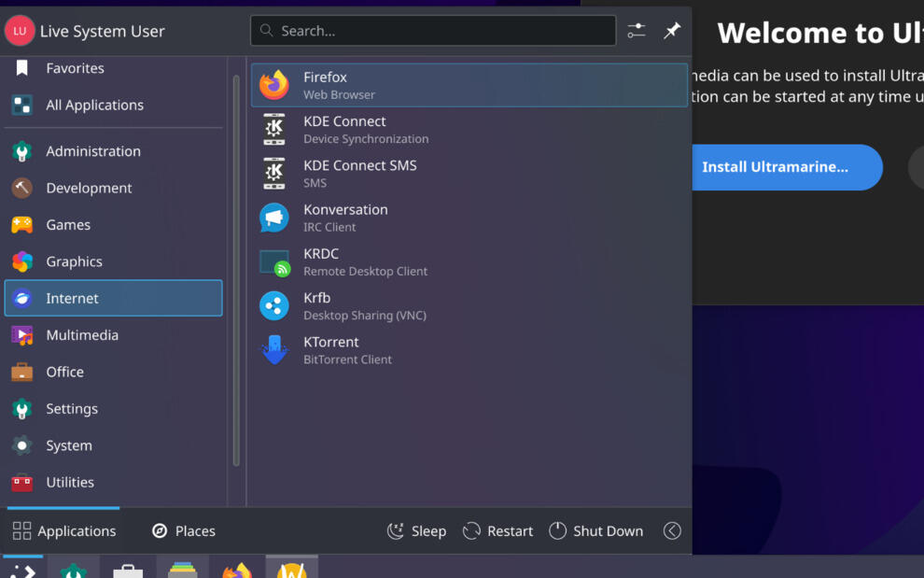Start the Konversation IRC Client
Image resolution: width=924 pixels, height=578 pixels.
[x=469, y=219]
